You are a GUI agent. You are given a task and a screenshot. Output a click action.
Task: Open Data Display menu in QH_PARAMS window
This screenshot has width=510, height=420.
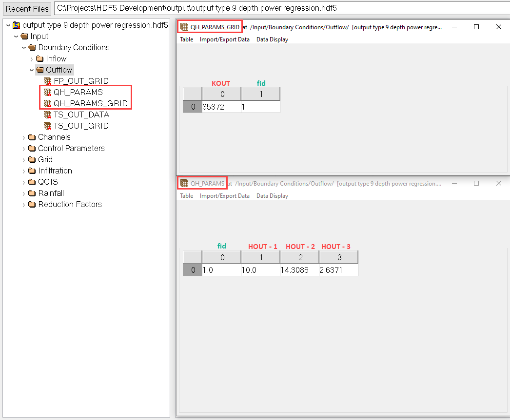click(272, 196)
